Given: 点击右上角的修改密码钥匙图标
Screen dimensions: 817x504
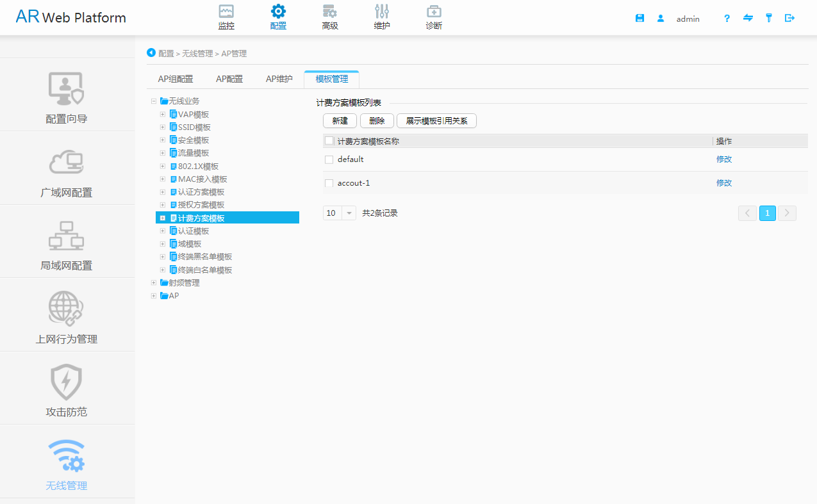Looking at the screenshot, I should click(768, 18).
